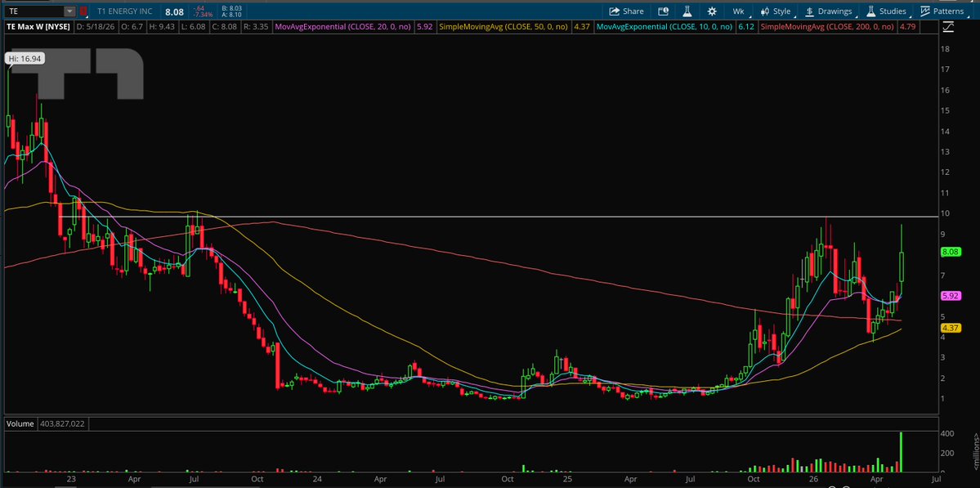The height and width of the screenshot is (488, 980).
Task: Click the TE symbol input field
Action: click(34, 11)
